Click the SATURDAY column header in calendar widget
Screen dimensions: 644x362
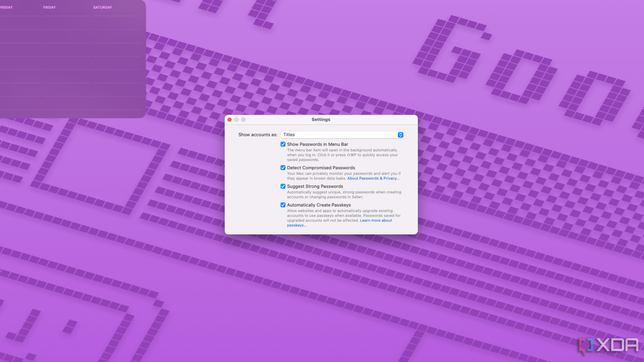102,7
